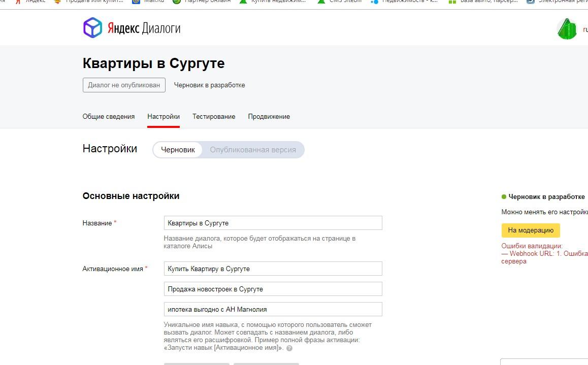This screenshot has height=365, width=588.
Task: Click the Квартиры в Сургуте page title
Action: pyautogui.click(x=153, y=63)
